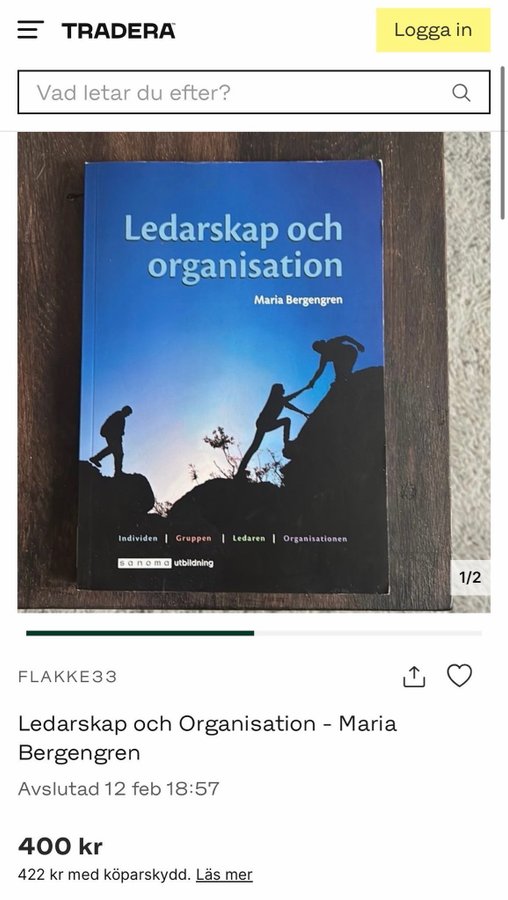508x900 pixels.
Task: Open the book cover photo
Action: [x=254, y=372]
